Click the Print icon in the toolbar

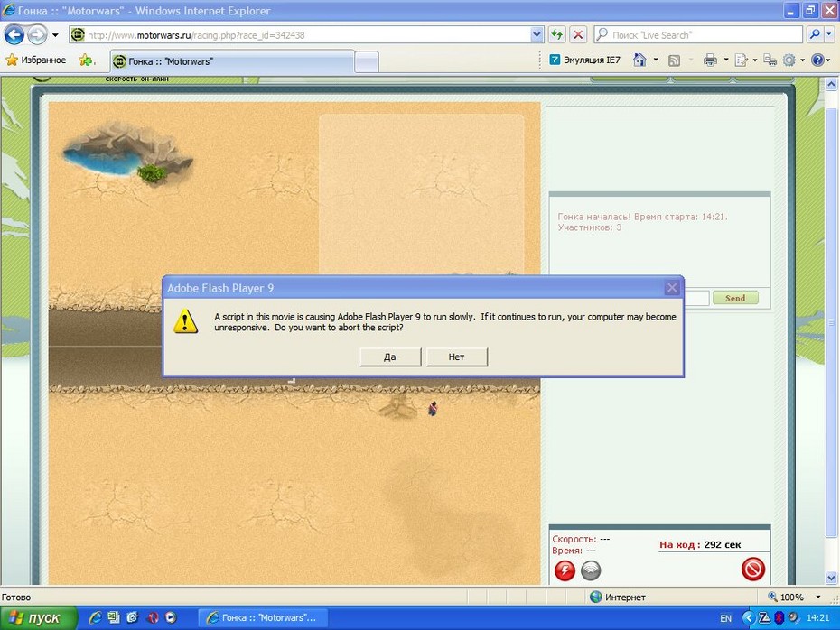710,60
